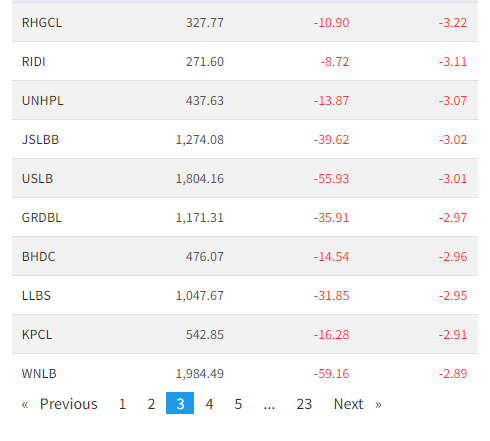
Task: Jump to page 4
Action: [209, 404]
